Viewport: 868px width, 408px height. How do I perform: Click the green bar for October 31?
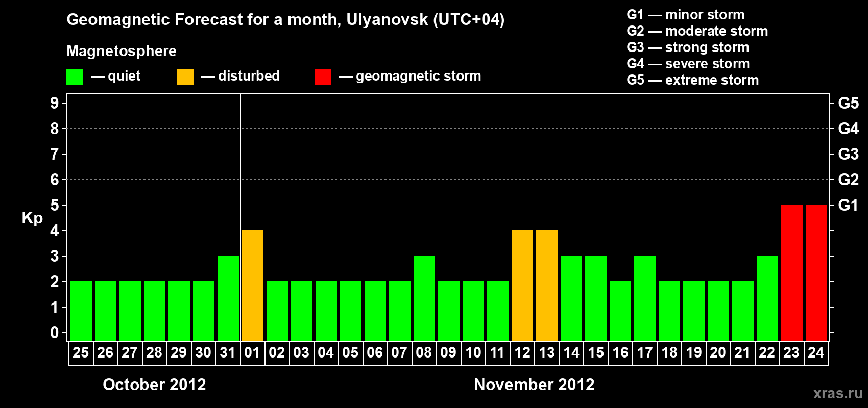pyautogui.click(x=228, y=298)
